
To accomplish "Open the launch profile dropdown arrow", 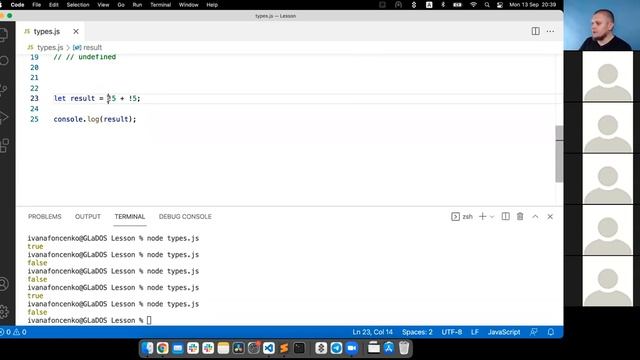I will [x=492, y=217].
